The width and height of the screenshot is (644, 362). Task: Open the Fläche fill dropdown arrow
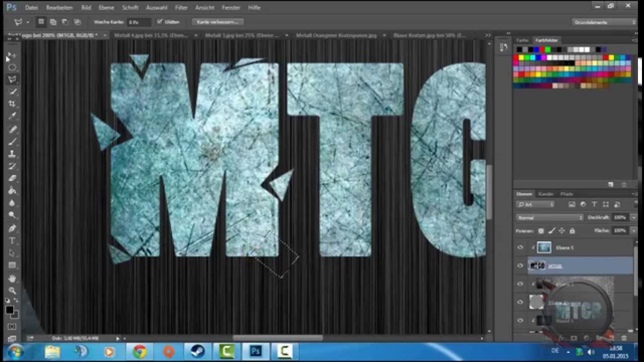pos(633,231)
